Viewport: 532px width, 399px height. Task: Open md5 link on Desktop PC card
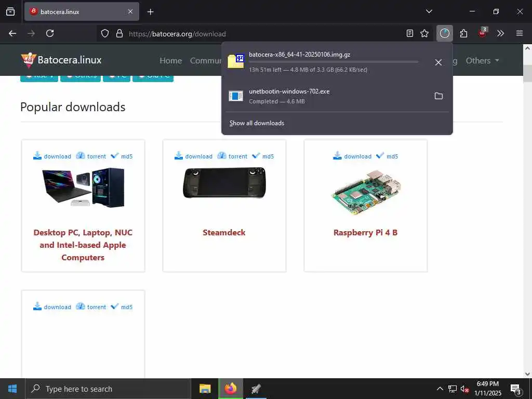(x=127, y=156)
